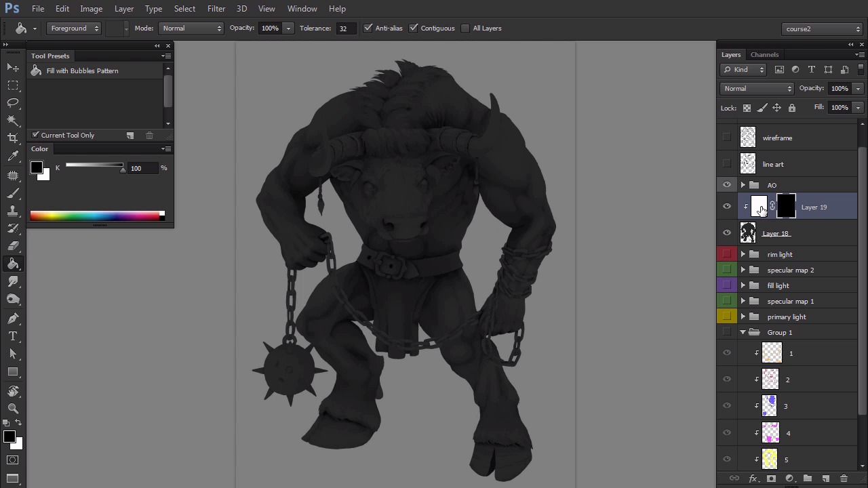868x488 pixels.
Task: Open the layer blend mode Normal dropdown
Action: [x=757, y=89]
